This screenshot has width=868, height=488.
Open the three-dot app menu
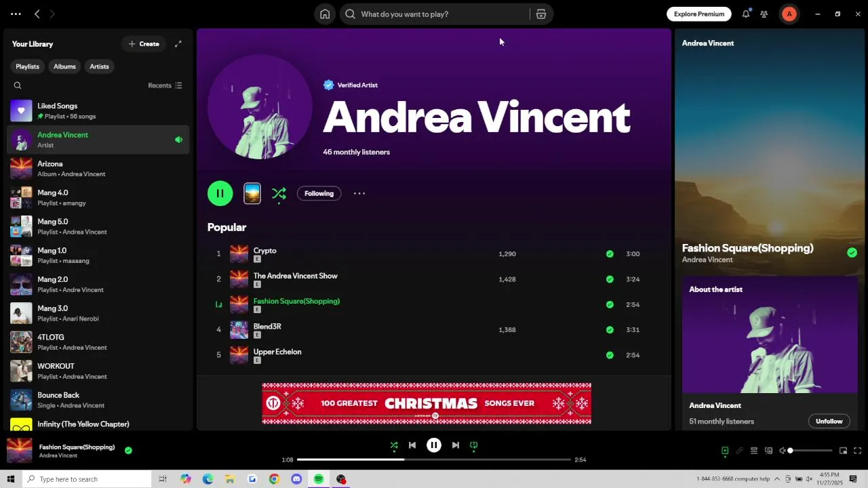coord(16,14)
